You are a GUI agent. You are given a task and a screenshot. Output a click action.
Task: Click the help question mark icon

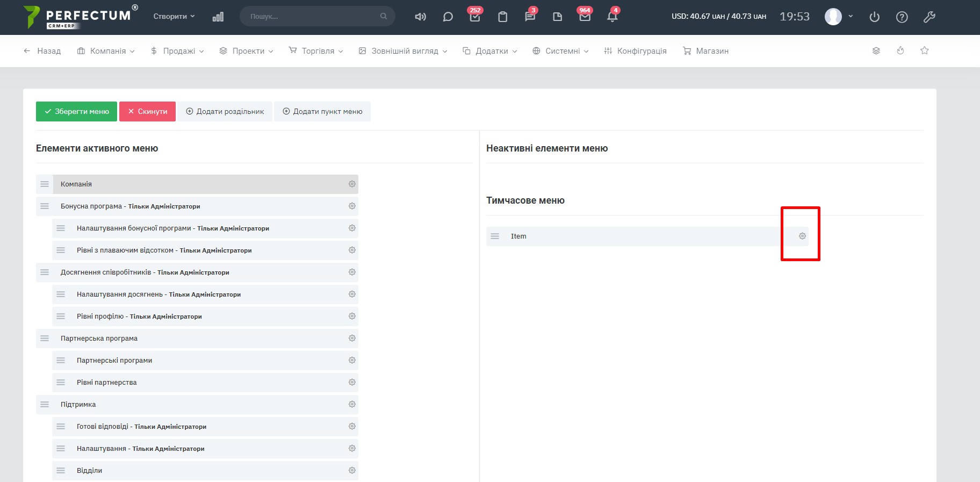coord(902,17)
